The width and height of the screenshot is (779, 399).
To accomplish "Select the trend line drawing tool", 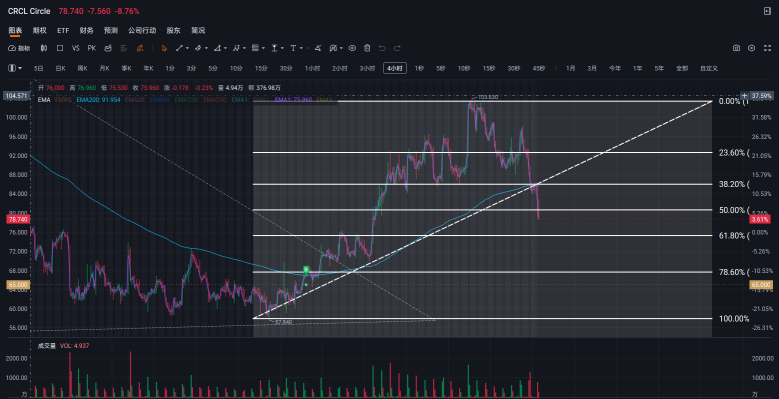I will [x=179, y=48].
